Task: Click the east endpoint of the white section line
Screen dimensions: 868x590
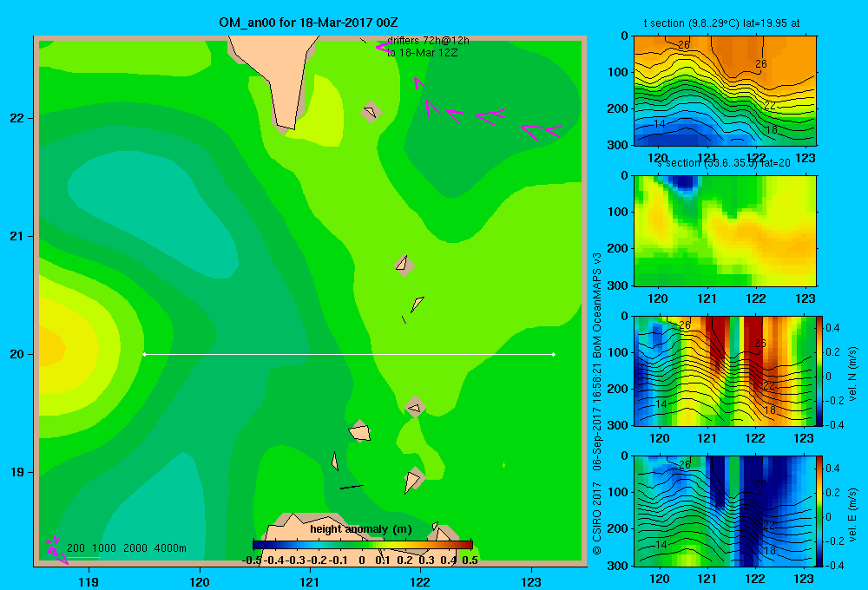Action: pos(554,354)
